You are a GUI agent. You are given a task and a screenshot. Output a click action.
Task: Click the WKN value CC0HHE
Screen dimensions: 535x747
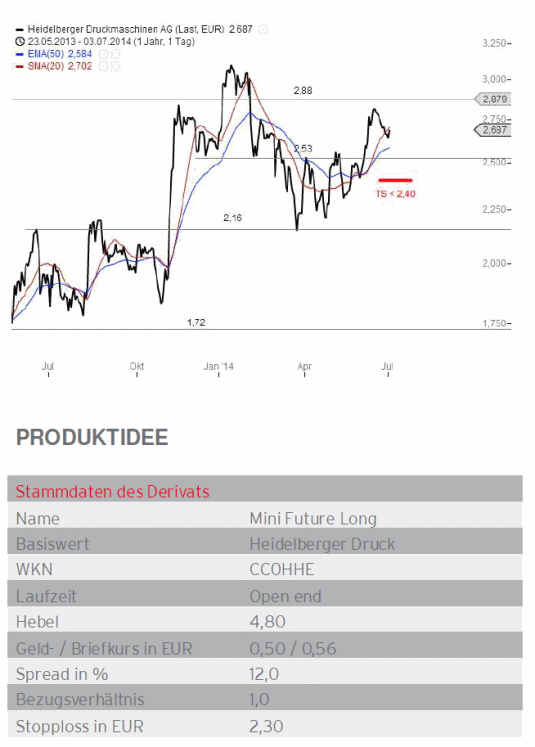coord(282,570)
